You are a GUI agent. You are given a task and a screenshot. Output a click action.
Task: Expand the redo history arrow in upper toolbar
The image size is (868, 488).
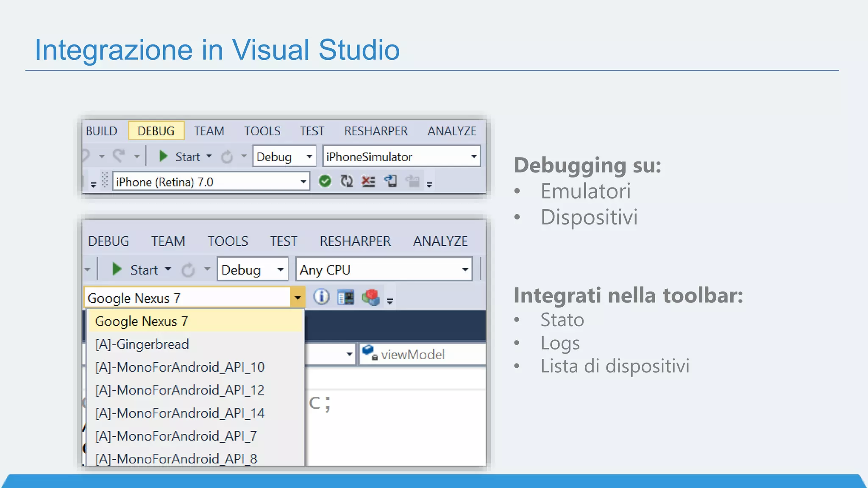136,156
